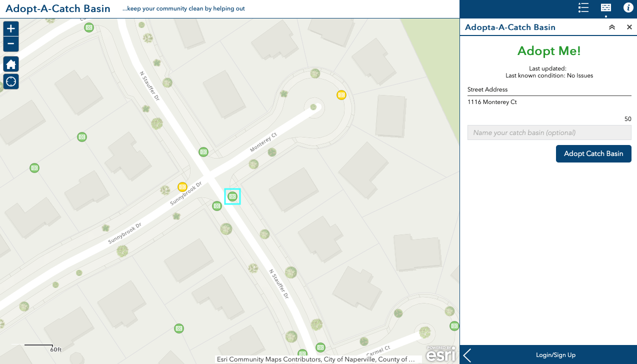Click the Monterey Ct street label
Viewport: 637px width, 364px height.
[263, 142]
